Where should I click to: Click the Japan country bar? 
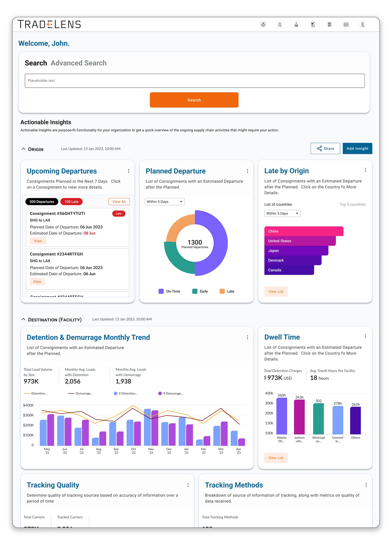click(296, 251)
